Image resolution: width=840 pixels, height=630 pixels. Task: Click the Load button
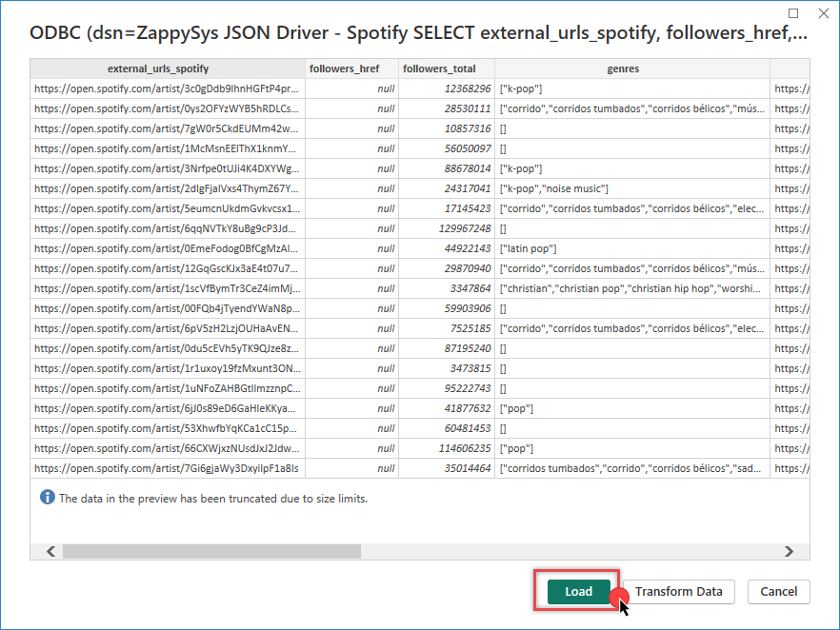click(579, 592)
